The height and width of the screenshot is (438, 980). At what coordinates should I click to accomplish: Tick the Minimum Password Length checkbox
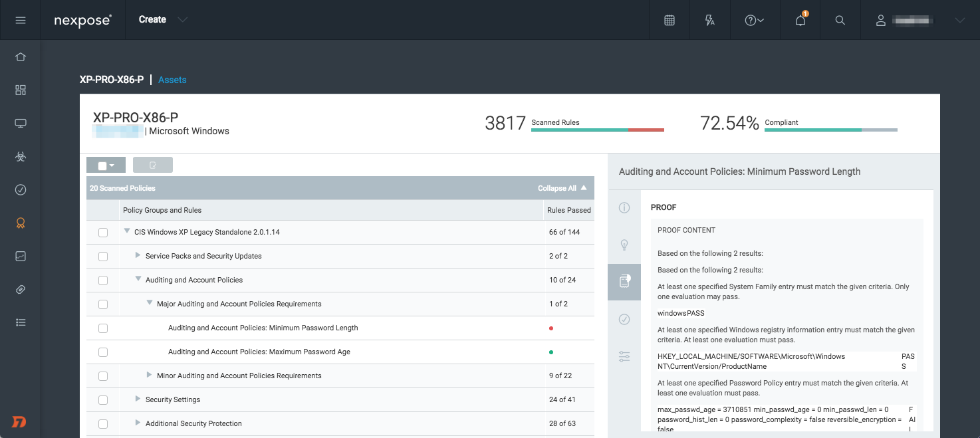[103, 328]
